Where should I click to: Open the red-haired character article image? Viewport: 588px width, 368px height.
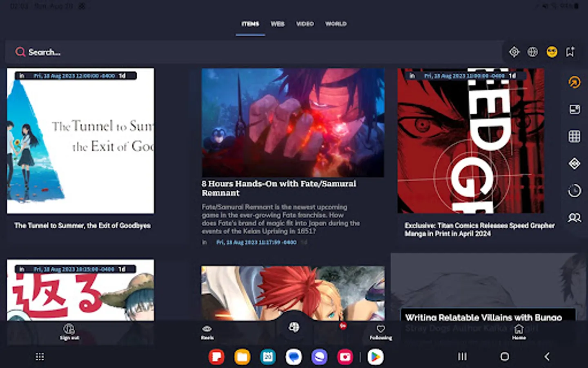293,293
